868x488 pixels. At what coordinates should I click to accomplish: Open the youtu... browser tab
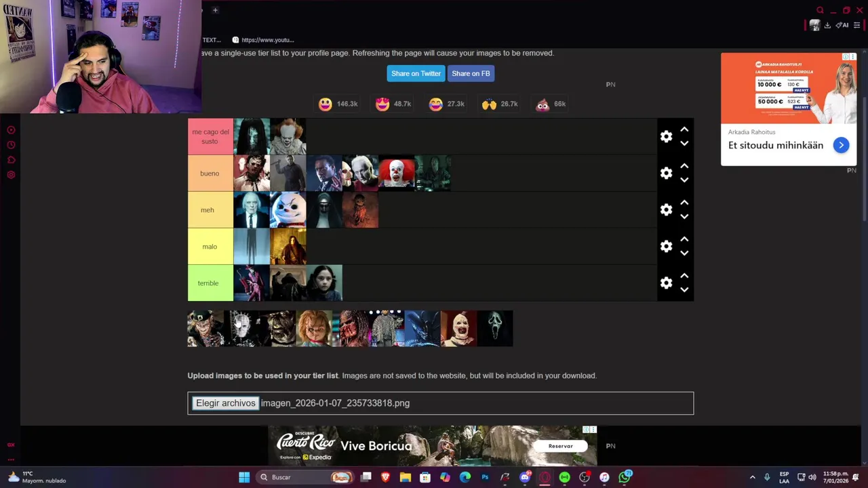tap(262, 40)
